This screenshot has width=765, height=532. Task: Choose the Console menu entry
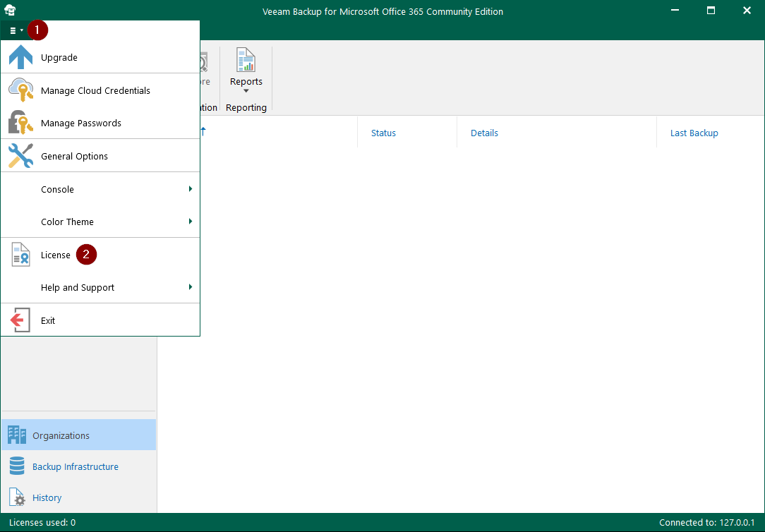click(x=100, y=189)
